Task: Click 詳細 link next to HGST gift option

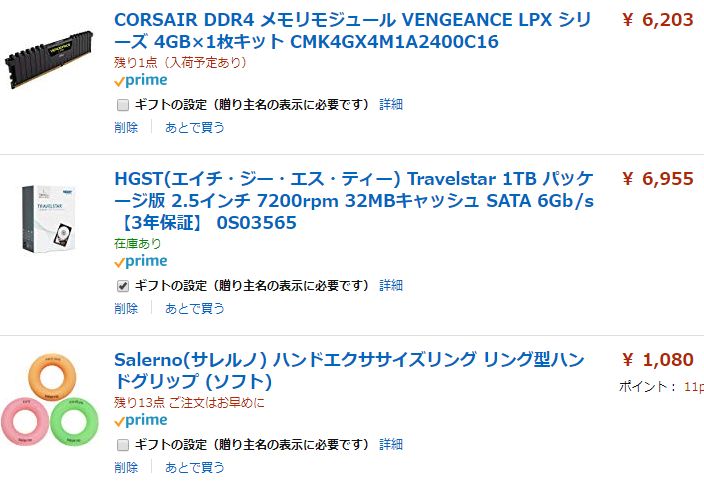Action: [391, 286]
